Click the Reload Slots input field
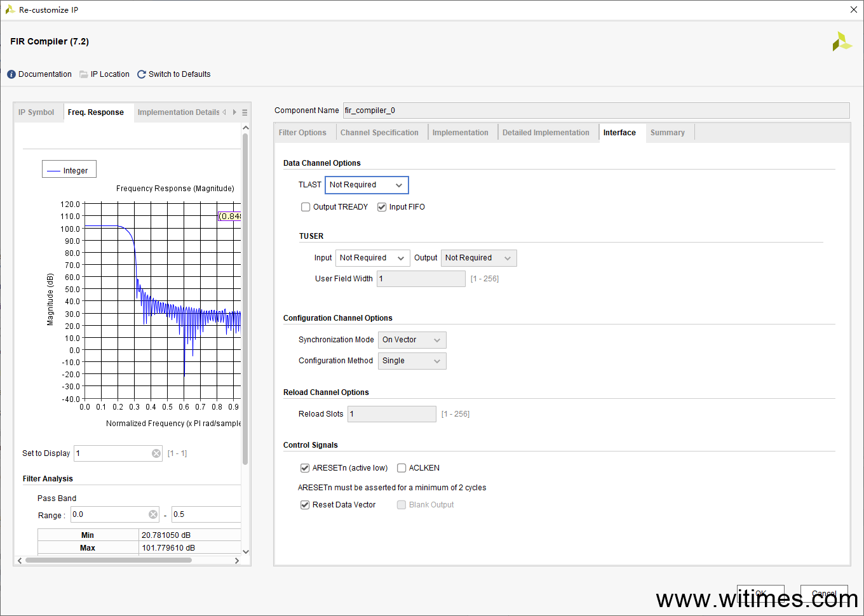Viewport: 864px width, 616px height. 392,414
